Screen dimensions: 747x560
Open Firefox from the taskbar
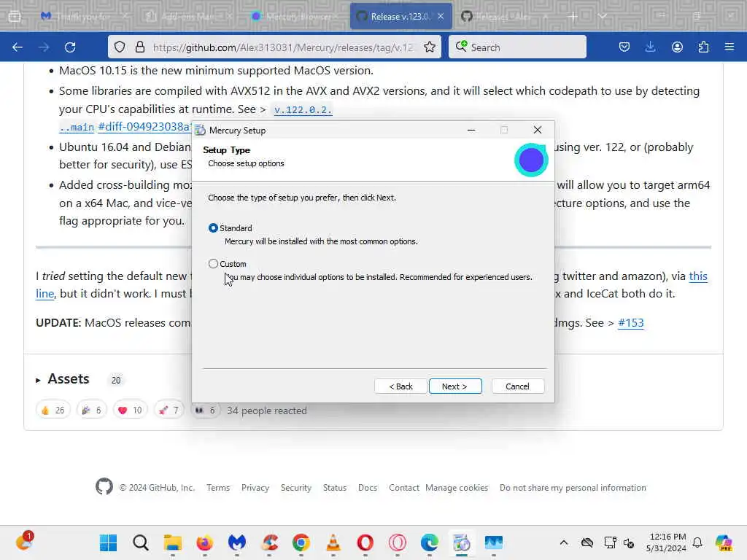pos(205,542)
